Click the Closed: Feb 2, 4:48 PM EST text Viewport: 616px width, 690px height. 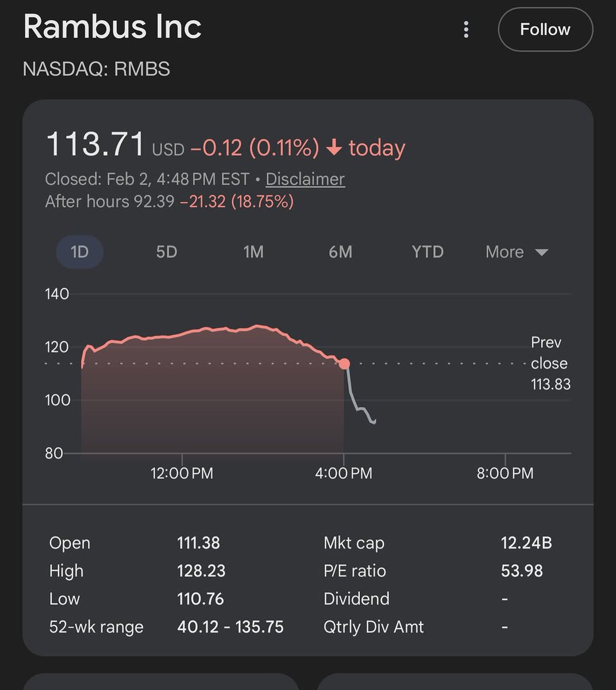147,179
